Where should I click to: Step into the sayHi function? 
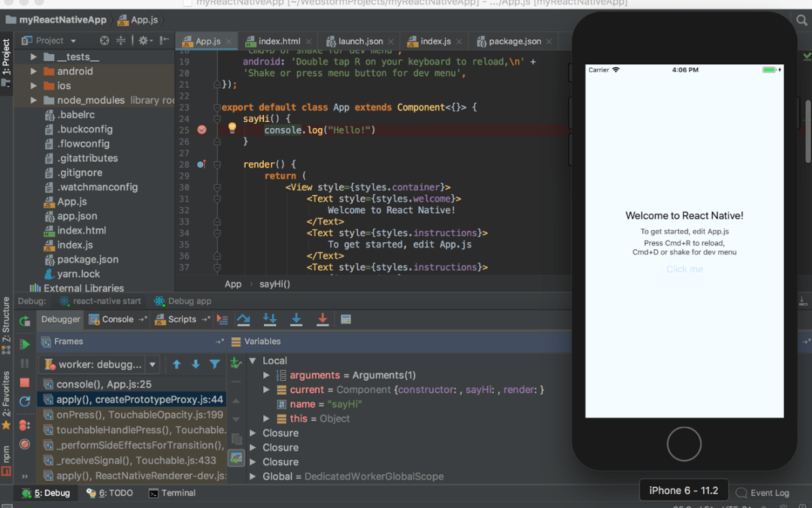point(270,319)
